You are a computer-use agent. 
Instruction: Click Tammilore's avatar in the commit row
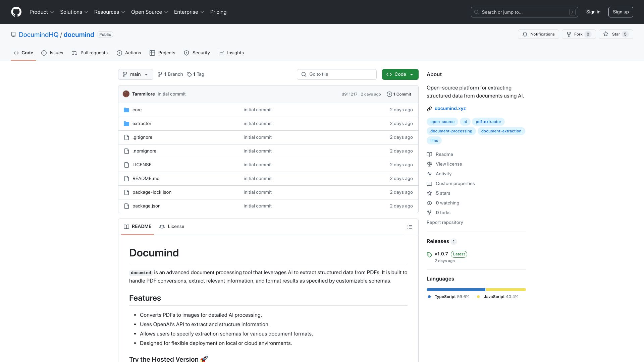(126, 94)
